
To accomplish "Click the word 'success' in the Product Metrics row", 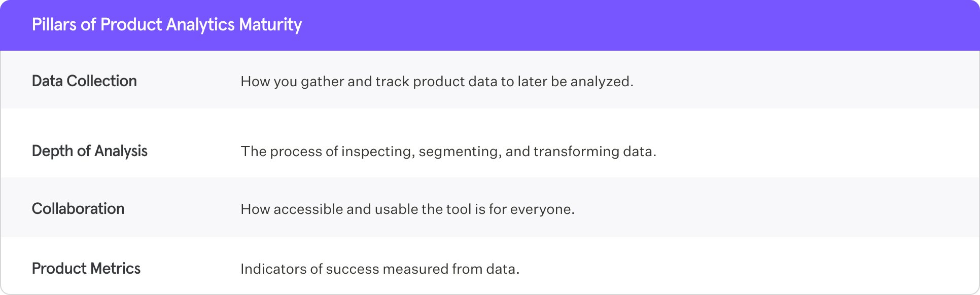I will 352,269.
